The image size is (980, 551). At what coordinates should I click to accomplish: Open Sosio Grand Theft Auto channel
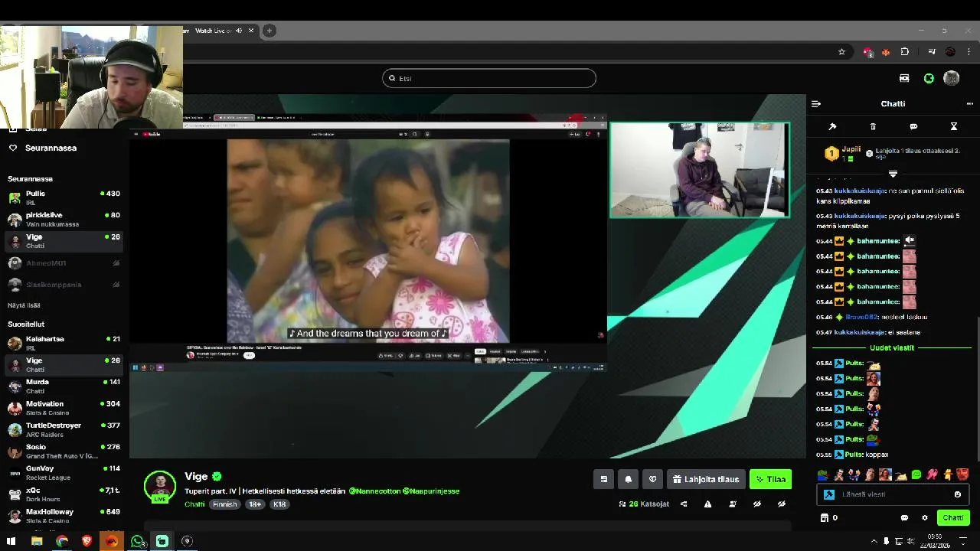coord(64,451)
